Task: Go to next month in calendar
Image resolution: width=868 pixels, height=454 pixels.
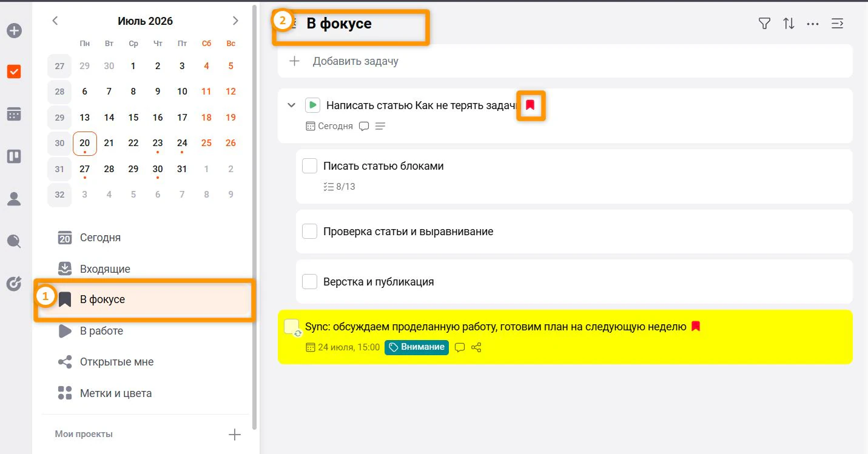Action: point(235,21)
